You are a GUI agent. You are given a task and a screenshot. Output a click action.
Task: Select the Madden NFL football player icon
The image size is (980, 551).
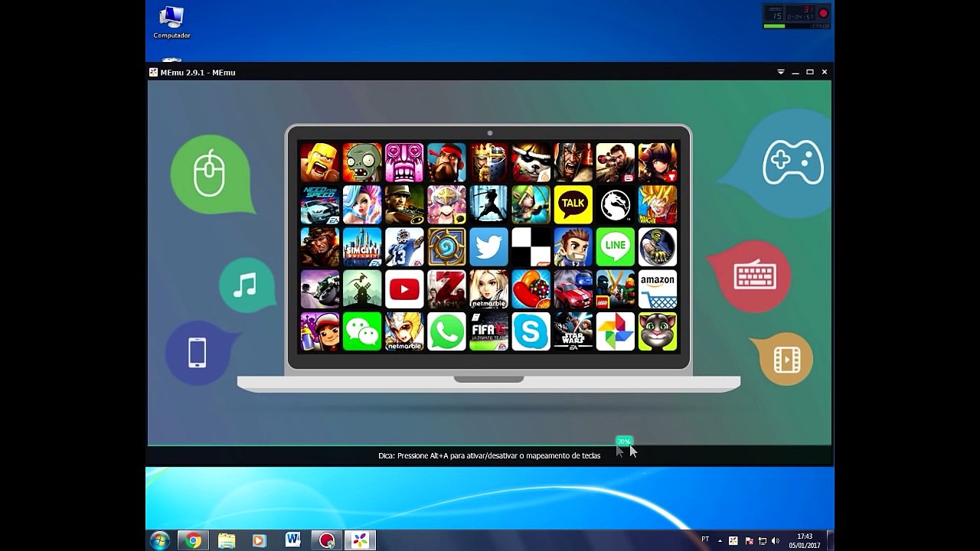coord(404,246)
